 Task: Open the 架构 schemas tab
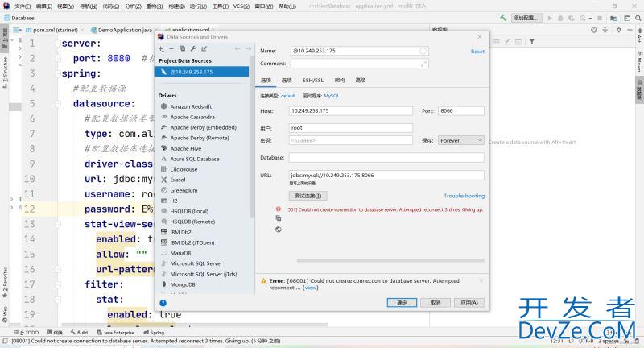340,80
